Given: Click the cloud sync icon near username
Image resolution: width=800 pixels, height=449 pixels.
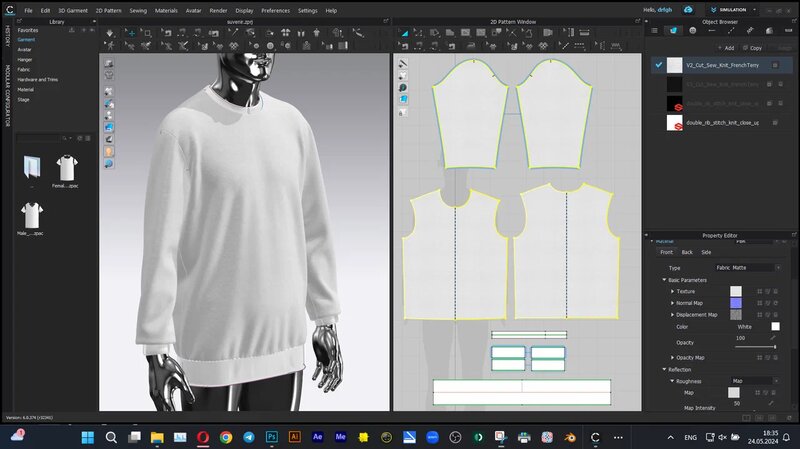Looking at the screenshot, I should tap(688, 10).
